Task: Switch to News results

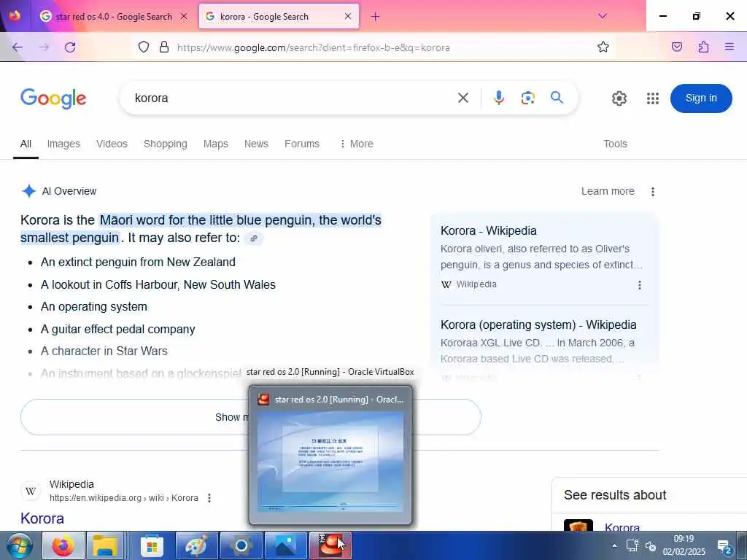Action: tap(256, 144)
